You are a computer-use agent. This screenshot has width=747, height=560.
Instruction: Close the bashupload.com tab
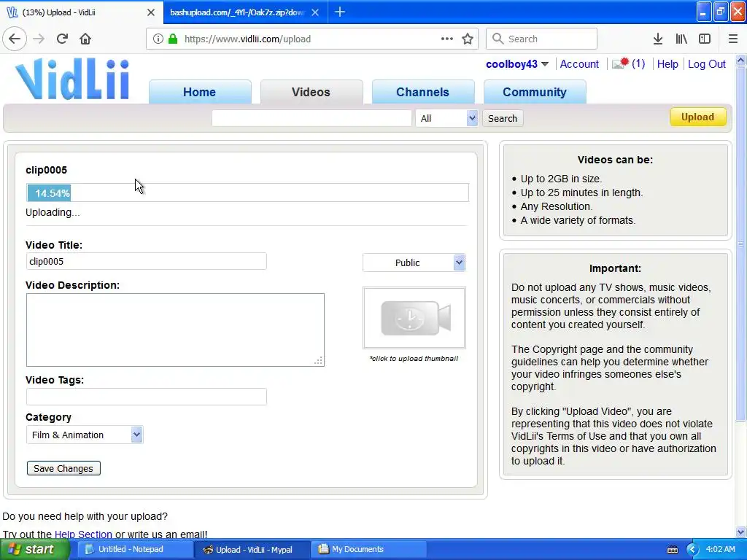pyautogui.click(x=315, y=12)
